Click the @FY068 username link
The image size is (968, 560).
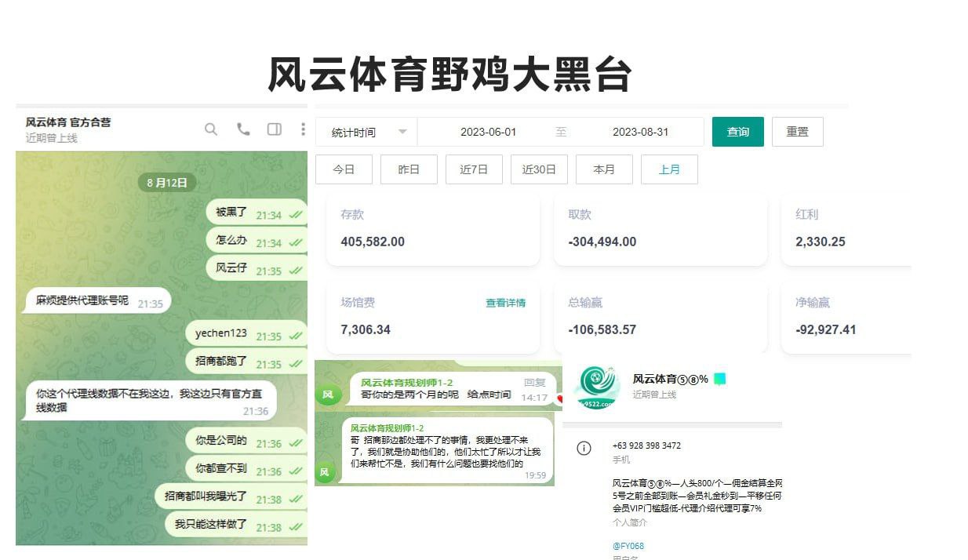(628, 545)
